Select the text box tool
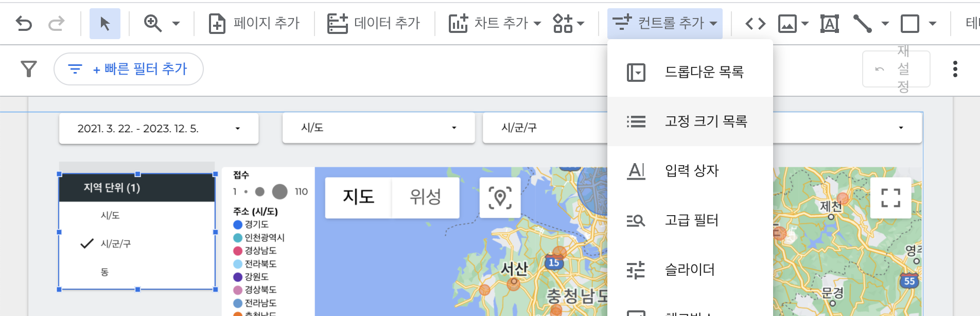This screenshot has width=980, height=316. click(x=830, y=24)
